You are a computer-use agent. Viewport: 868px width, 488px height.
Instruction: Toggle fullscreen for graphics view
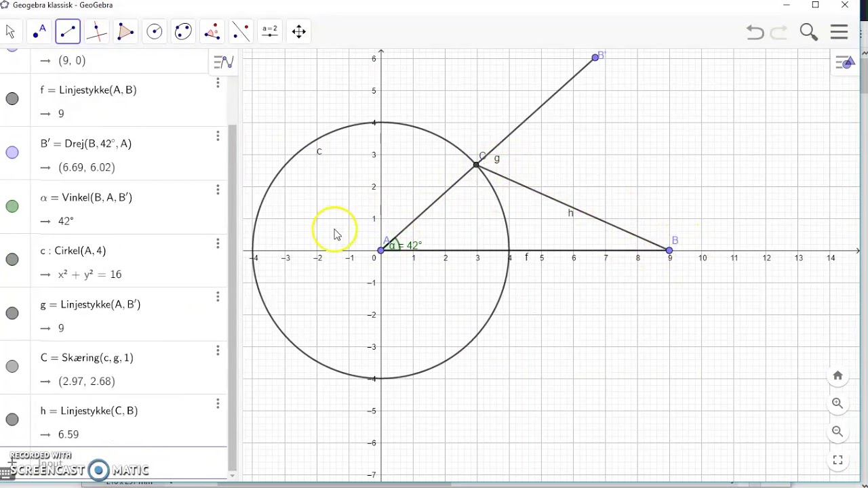[837, 460]
